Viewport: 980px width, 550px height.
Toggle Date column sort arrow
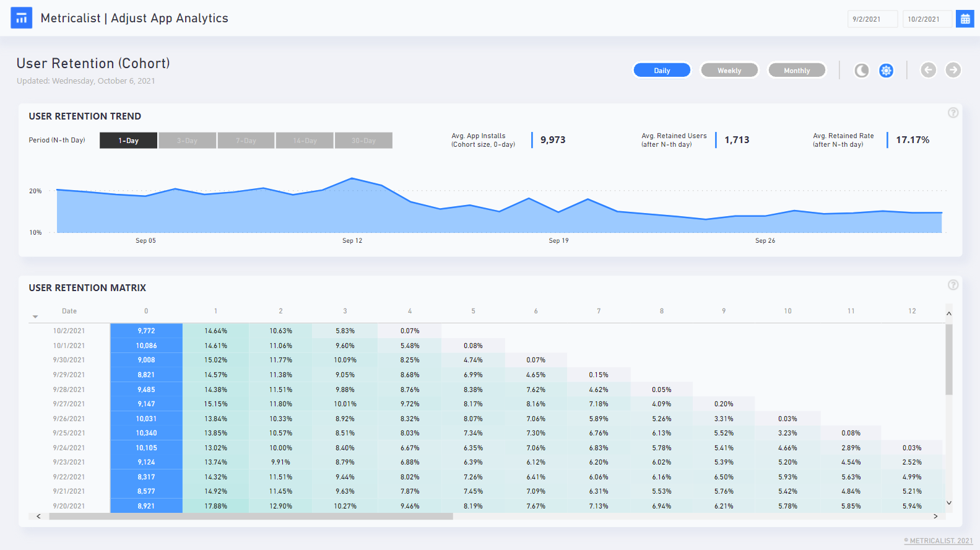click(35, 317)
